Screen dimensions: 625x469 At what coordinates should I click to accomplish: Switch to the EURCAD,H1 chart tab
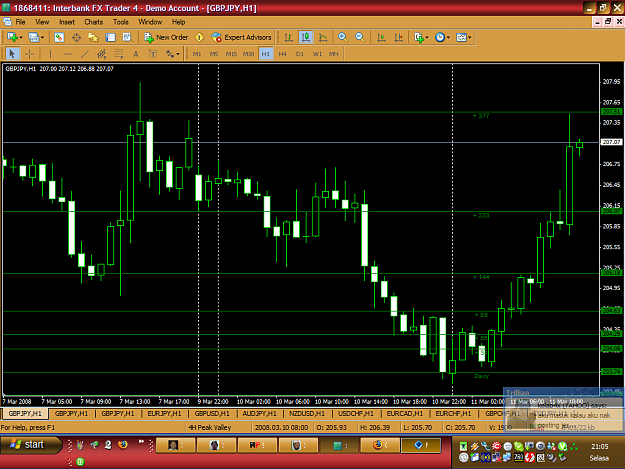coord(405,414)
